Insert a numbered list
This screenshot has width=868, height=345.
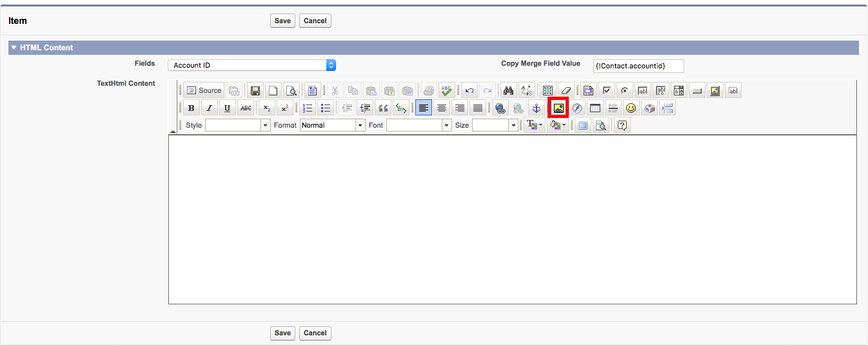(307, 108)
